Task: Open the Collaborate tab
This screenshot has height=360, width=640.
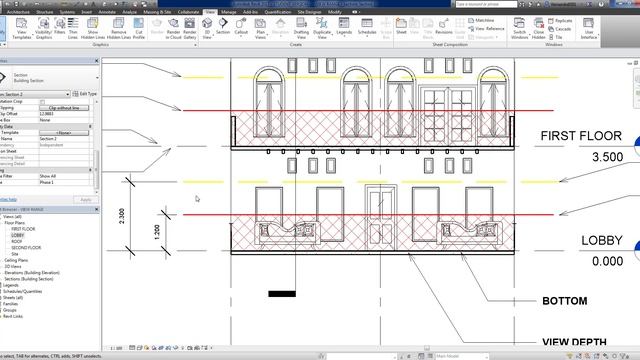Action: pyautogui.click(x=188, y=12)
